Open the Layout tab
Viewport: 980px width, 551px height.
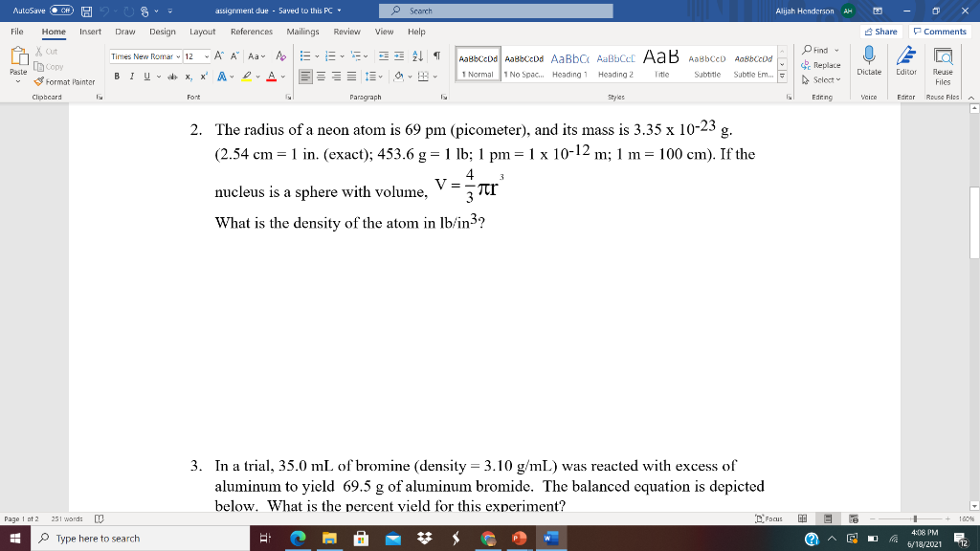click(x=203, y=32)
